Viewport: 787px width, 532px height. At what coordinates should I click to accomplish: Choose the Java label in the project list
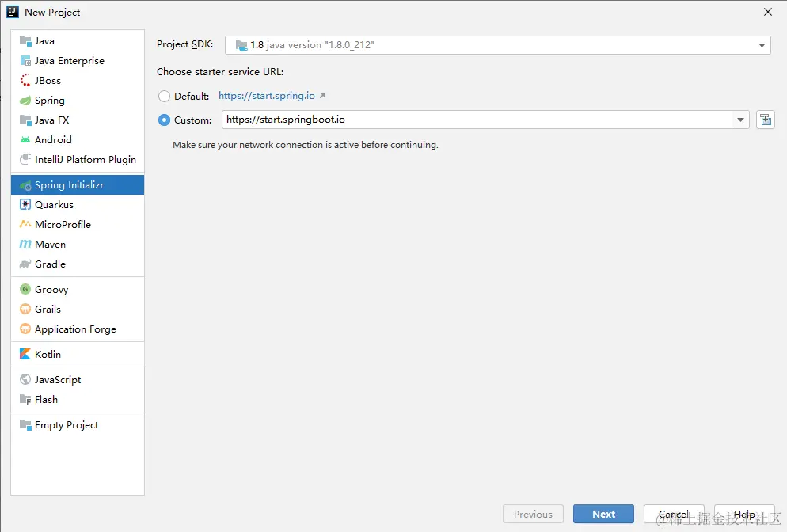(x=44, y=40)
